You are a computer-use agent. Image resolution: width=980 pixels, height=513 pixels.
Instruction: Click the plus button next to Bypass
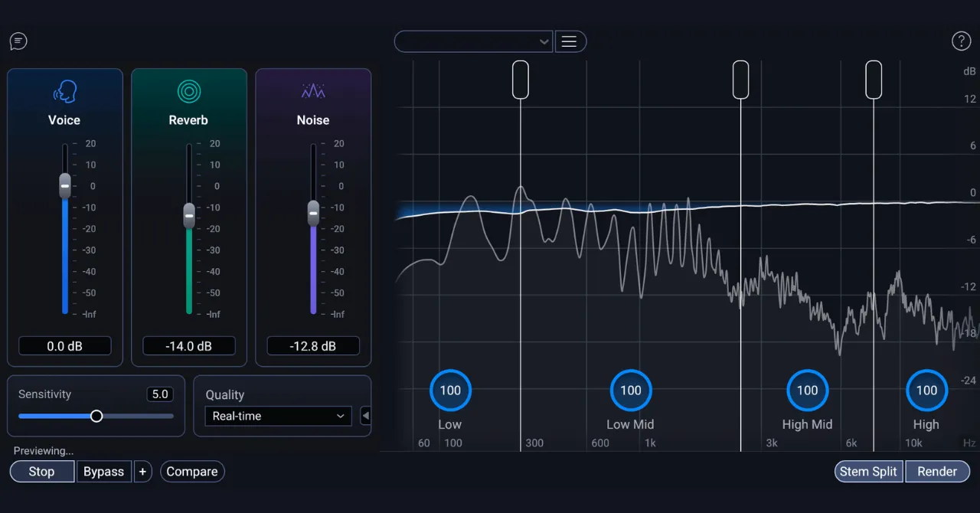[x=142, y=472]
